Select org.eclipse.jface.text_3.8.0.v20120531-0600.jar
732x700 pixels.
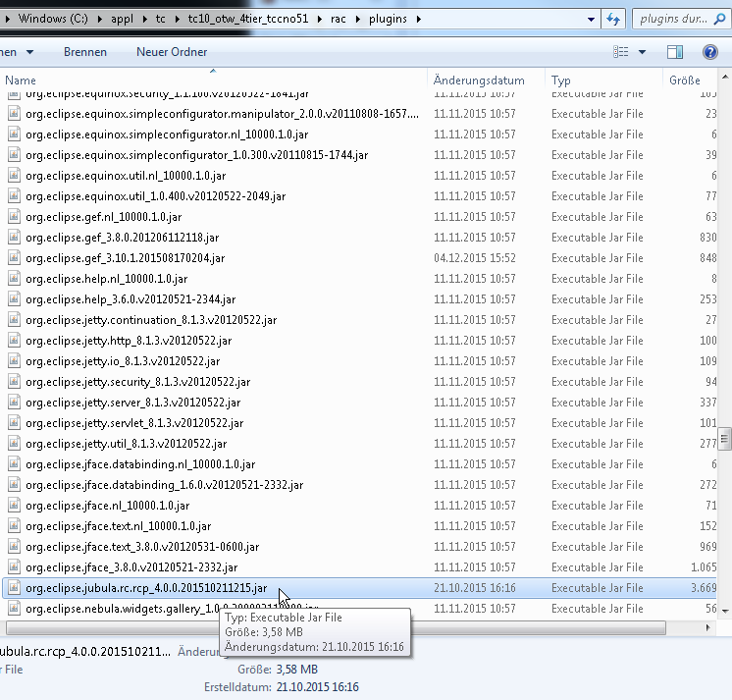(x=142, y=547)
